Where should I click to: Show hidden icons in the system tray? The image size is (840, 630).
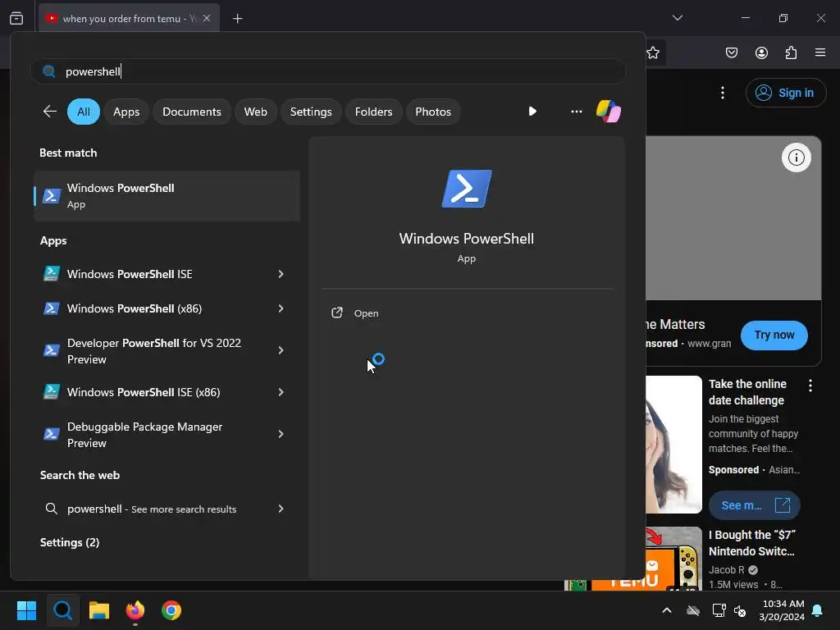[x=667, y=610]
